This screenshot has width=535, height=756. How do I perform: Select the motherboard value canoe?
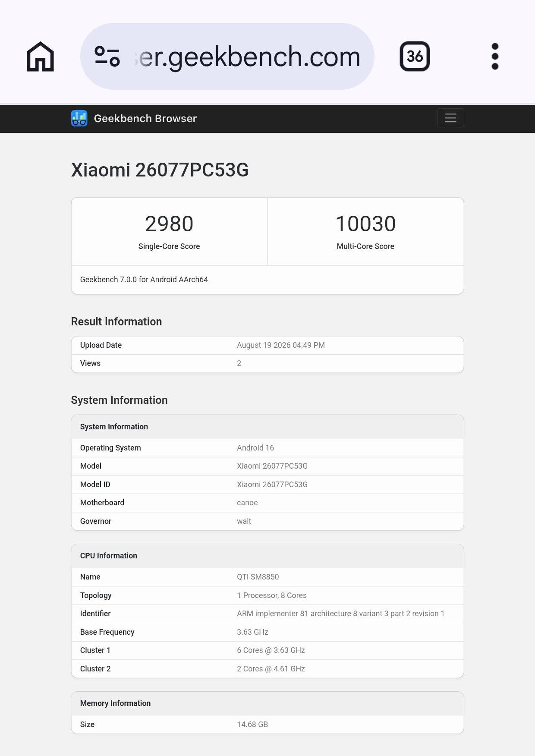click(247, 503)
